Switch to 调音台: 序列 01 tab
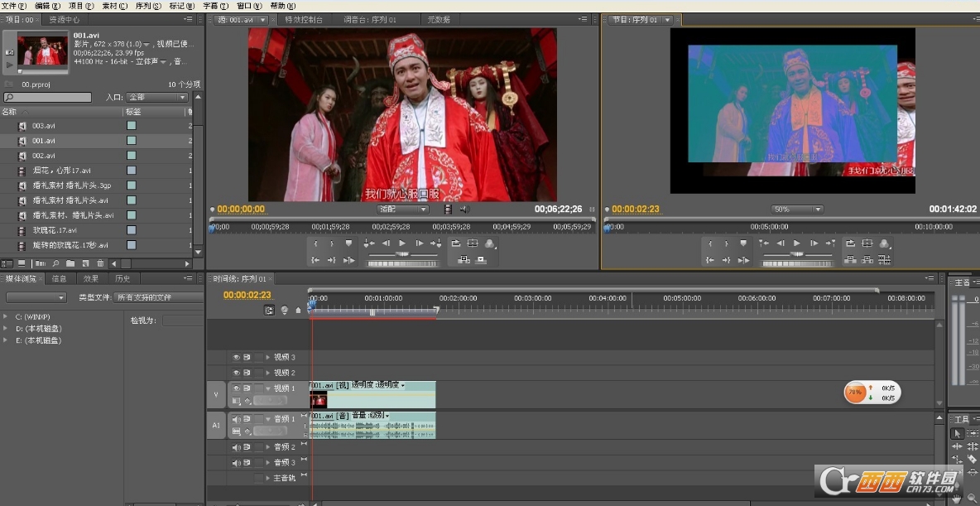Viewport: 980px width, 506px height. (370, 19)
